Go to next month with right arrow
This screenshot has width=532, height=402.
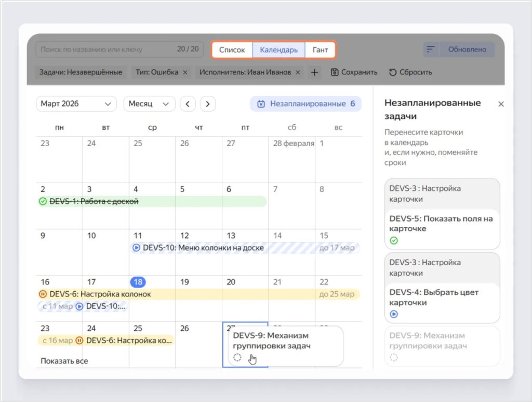coord(208,104)
